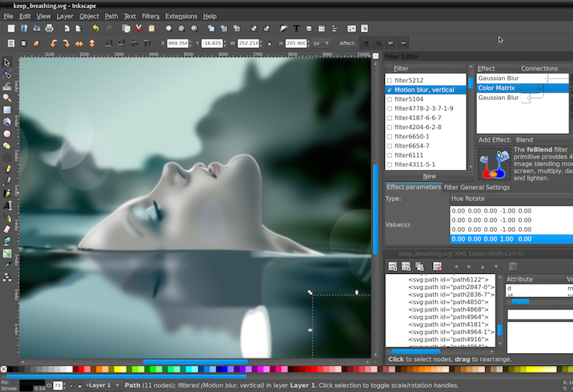
Task: Increase the Y coordinate stepper
Action: tap(224, 41)
